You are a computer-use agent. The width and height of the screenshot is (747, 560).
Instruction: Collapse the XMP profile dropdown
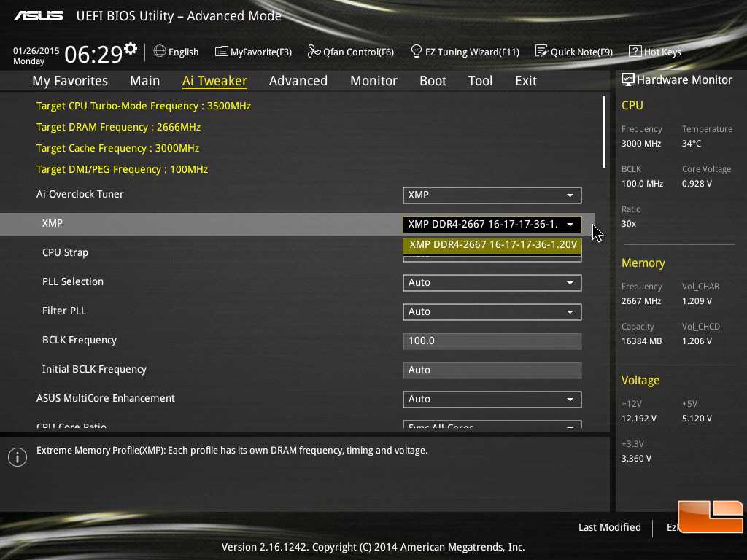[492, 225]
